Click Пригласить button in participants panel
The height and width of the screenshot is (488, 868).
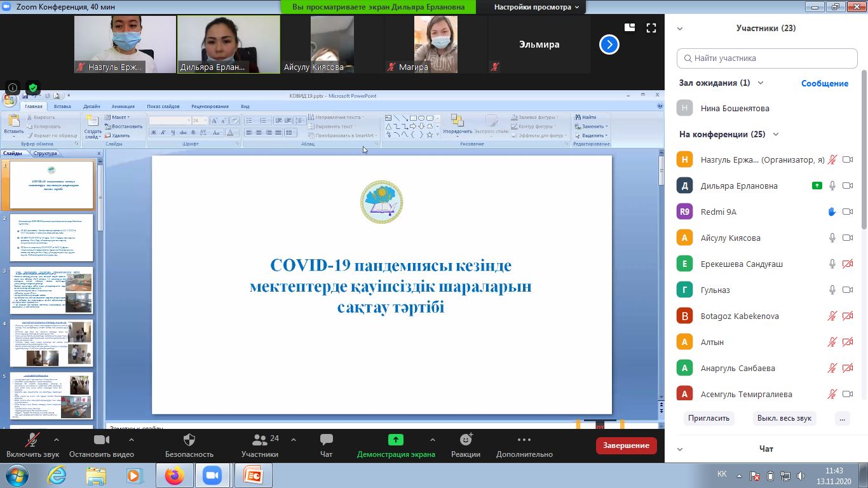tap(709, 418)
